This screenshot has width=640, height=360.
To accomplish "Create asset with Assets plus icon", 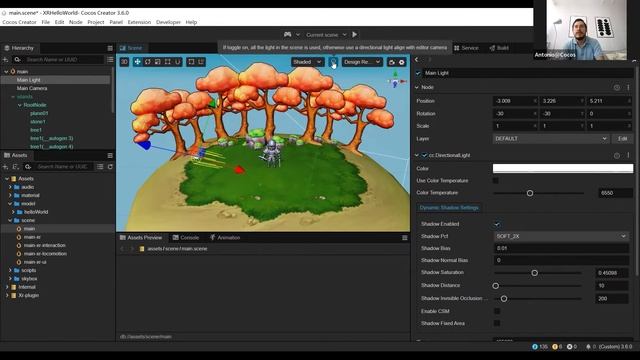I will pos(6,167).
